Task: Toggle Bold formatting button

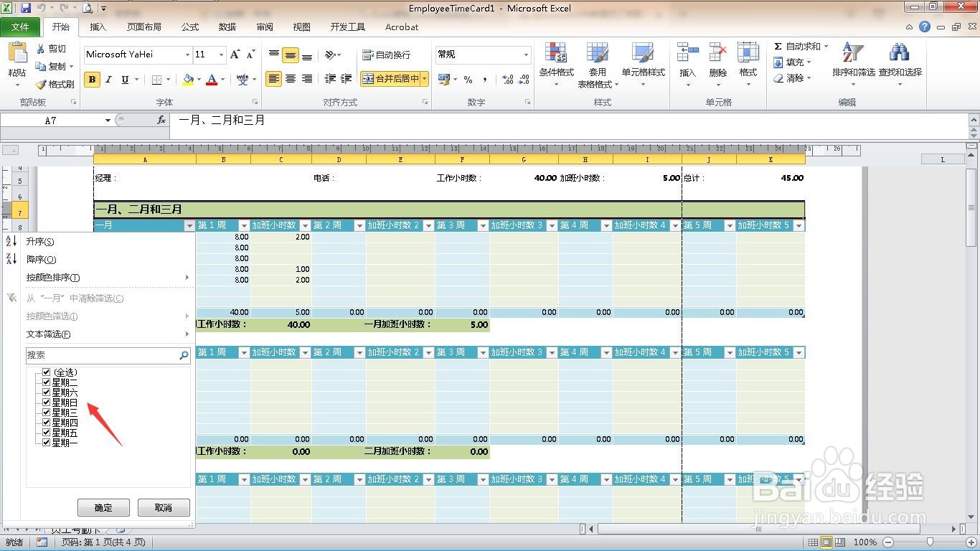Action: tap(92, 80)
